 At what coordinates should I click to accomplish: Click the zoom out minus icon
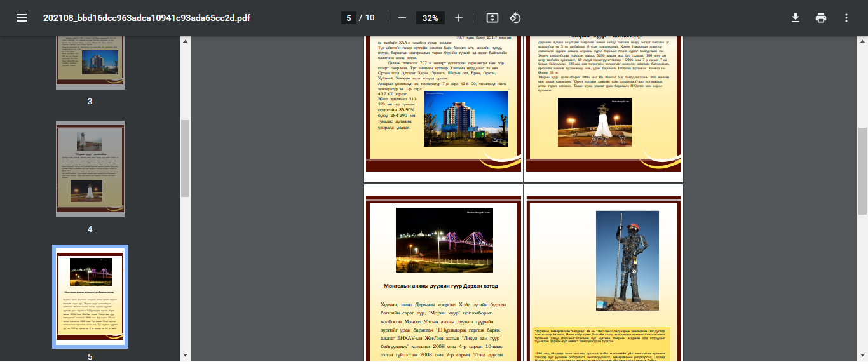(402, 18)
